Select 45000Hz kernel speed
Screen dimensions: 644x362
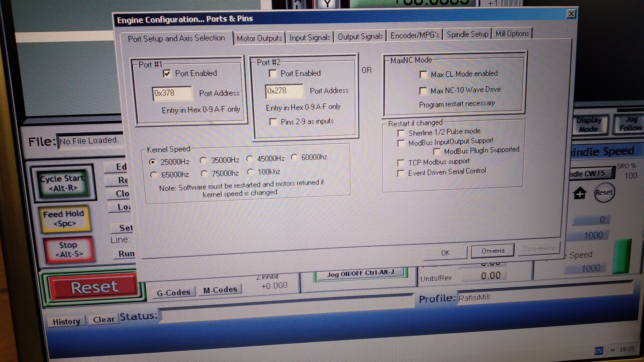click(x=250, y=159)
